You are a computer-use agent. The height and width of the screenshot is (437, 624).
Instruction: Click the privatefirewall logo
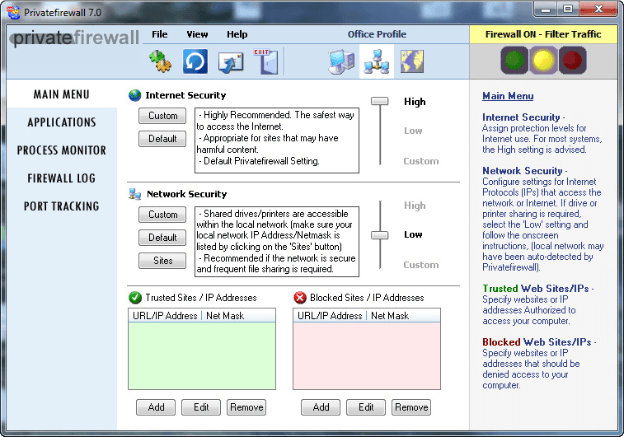(75, 38)
